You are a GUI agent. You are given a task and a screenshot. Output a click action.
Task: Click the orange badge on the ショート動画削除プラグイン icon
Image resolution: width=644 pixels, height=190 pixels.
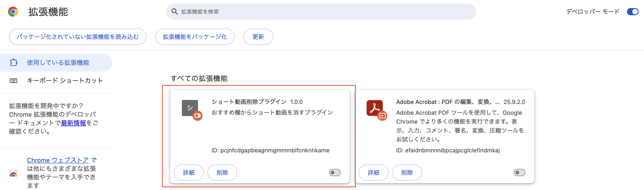(198, 116)
